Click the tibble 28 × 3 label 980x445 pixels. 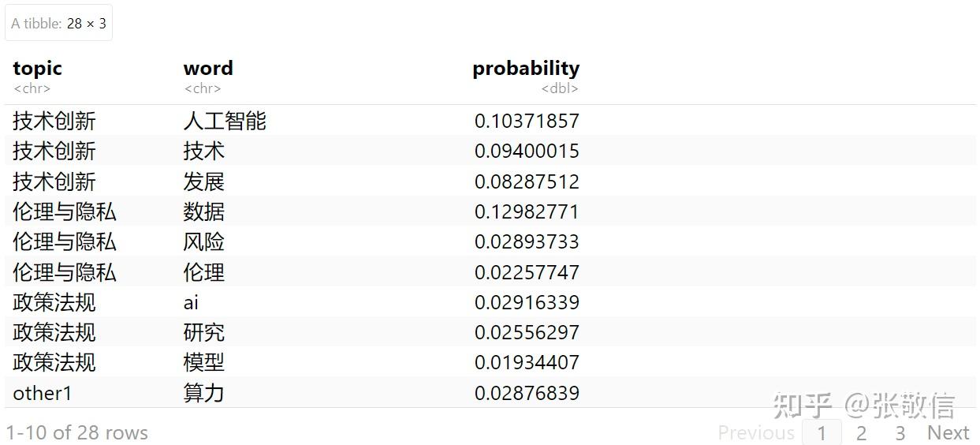(x=58, y=24)
